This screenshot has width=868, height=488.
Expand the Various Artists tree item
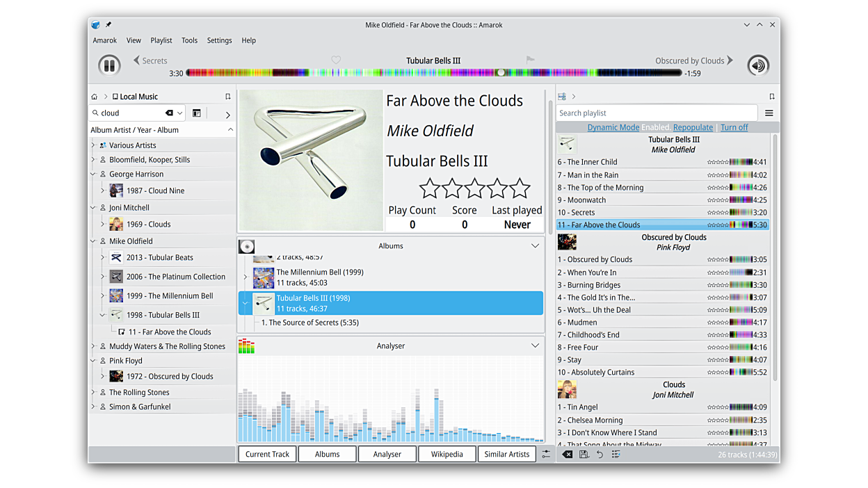93,145
